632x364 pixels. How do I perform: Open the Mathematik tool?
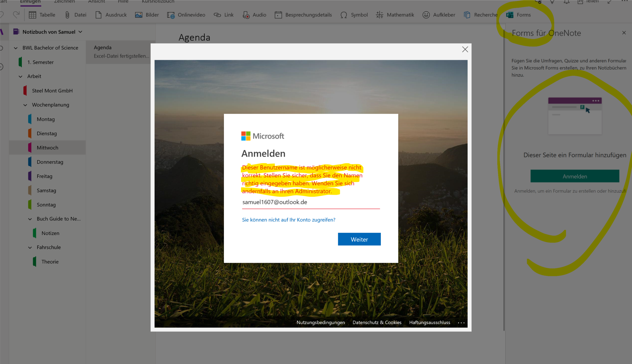point(395,15)
